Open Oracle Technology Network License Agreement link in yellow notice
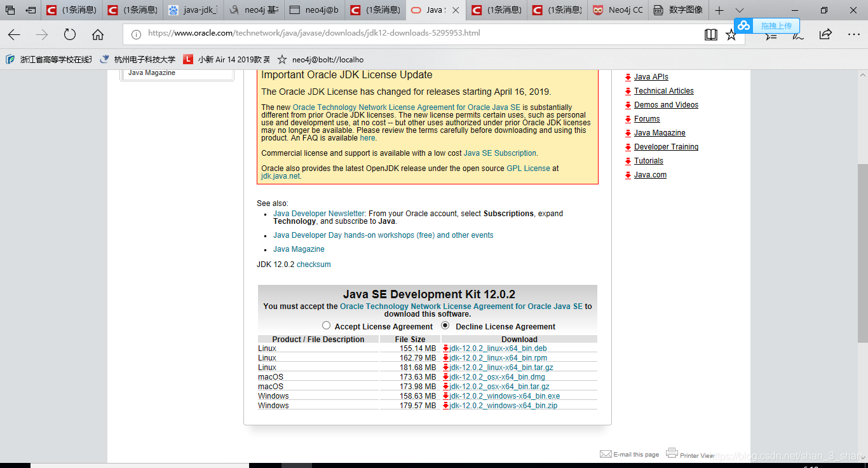 coord(407,107)
